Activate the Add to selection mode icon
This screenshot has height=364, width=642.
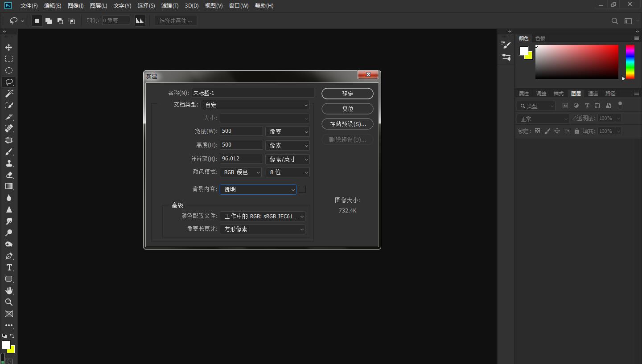click(x=48, y=20)
